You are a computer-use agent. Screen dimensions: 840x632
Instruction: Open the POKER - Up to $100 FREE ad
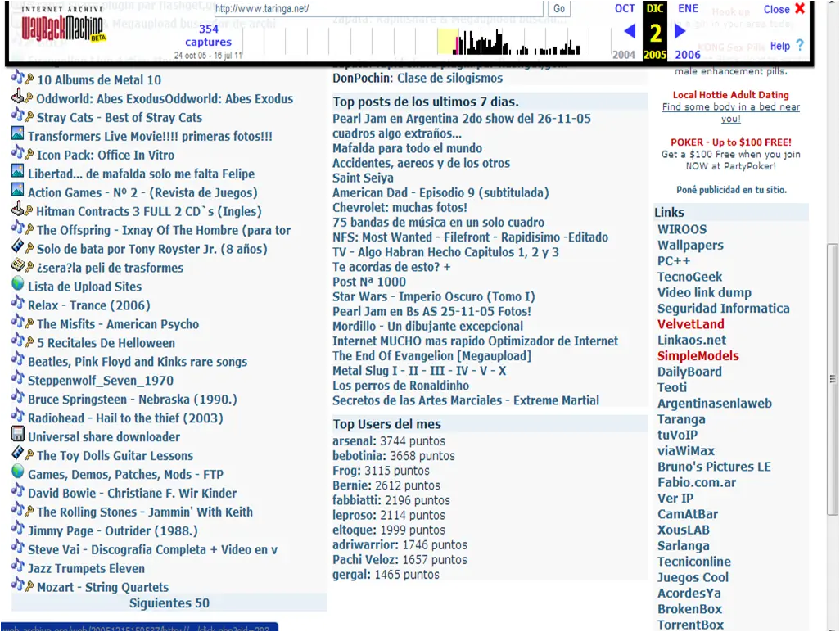tap(731, 142)
